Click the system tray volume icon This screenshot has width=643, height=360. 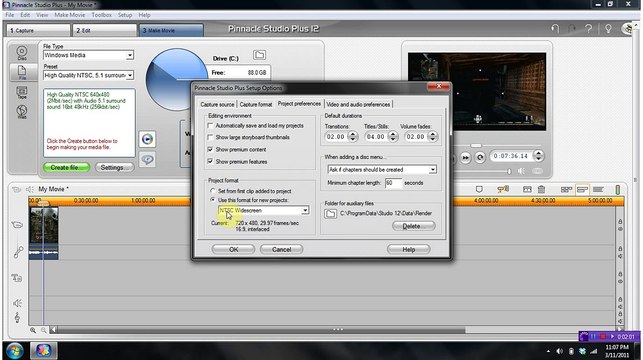pyautogui.click(x=559, y=351)
